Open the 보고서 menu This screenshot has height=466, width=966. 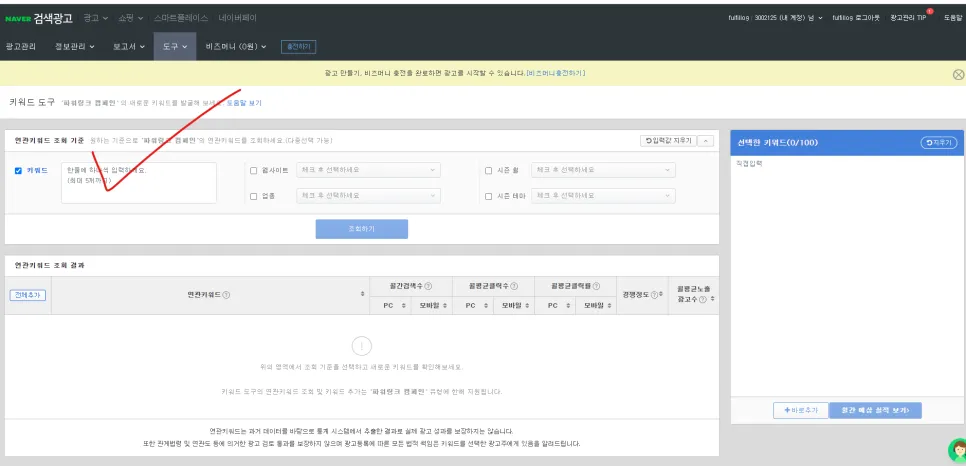[129, 46]
